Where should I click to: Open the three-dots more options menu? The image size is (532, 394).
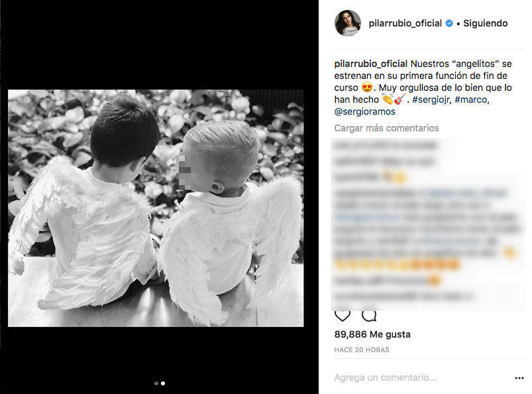point(519,378)
